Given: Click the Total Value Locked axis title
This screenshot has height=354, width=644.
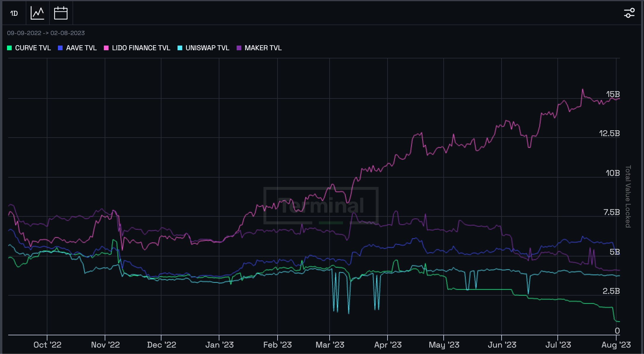Looking at the screenshot, I should pos(628,197).
